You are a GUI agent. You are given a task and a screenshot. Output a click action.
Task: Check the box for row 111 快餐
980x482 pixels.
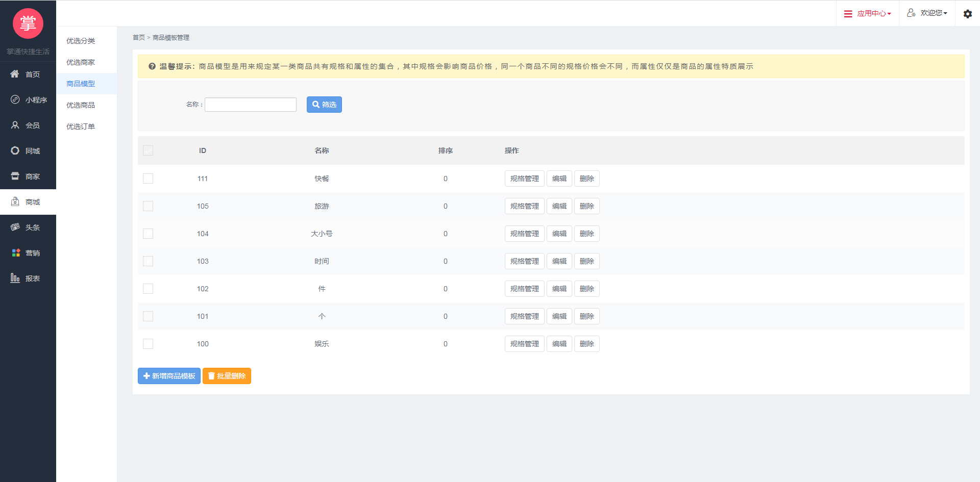pyautogui.click(x=148, y=179)
